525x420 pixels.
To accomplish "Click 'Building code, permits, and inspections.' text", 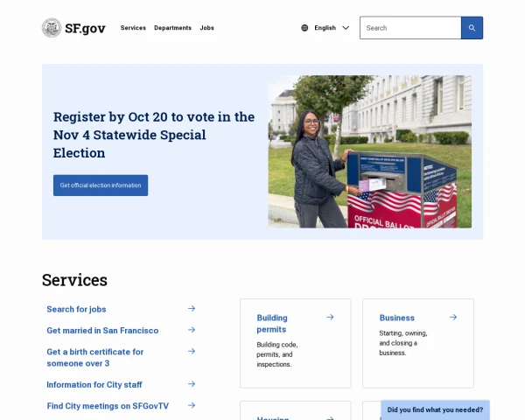I will tap(277, 354).
